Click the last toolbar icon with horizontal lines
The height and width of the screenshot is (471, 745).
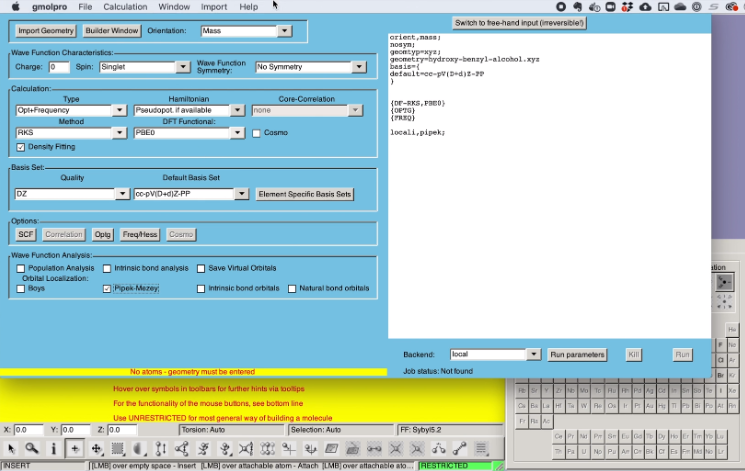482,449
